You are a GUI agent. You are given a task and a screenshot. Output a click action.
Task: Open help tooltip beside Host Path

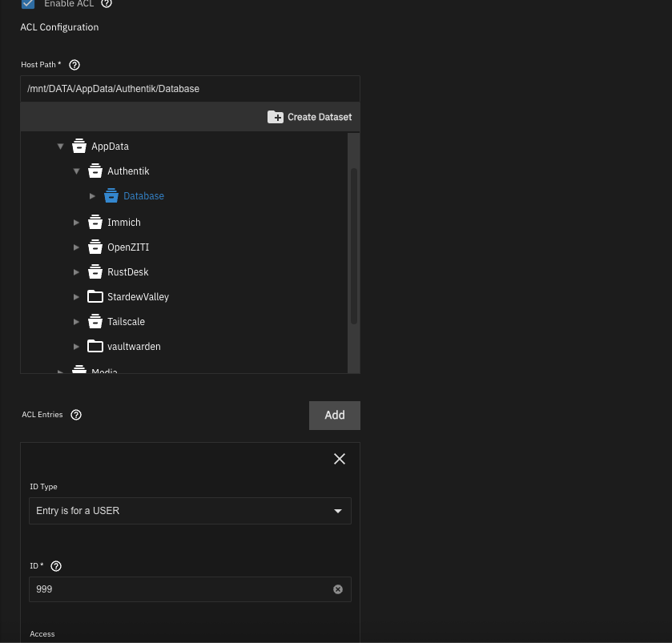[74, 65]
